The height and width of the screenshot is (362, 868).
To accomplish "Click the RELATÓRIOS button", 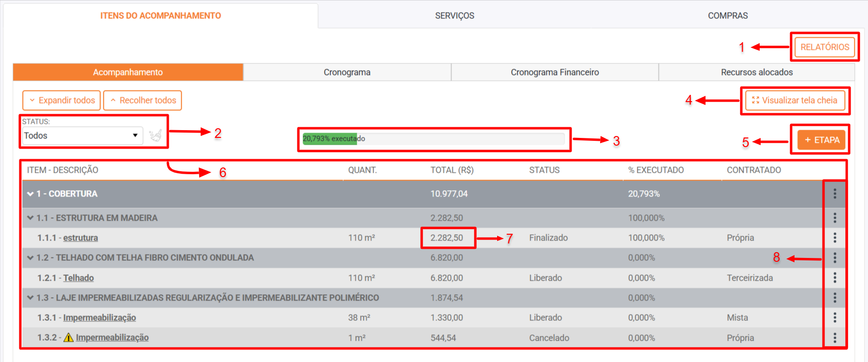I will (824, 47).
